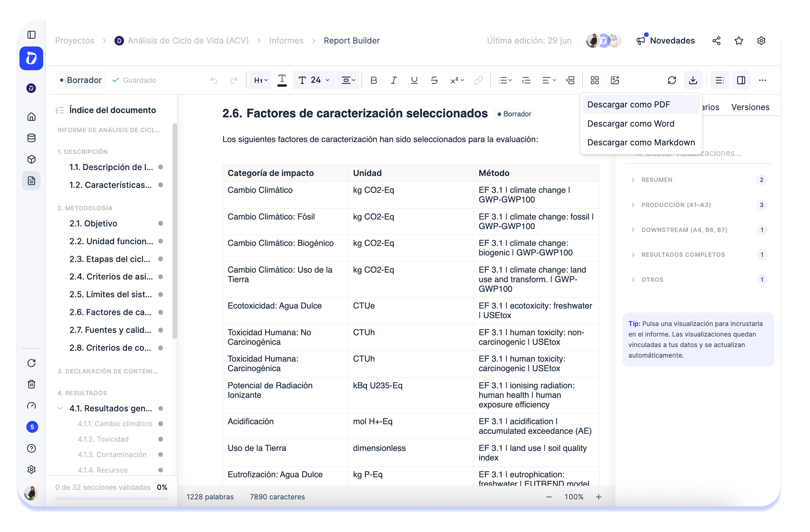Open the Novedades announcements
The height and width of the screenshot is (532, 810).
point(666,41)
